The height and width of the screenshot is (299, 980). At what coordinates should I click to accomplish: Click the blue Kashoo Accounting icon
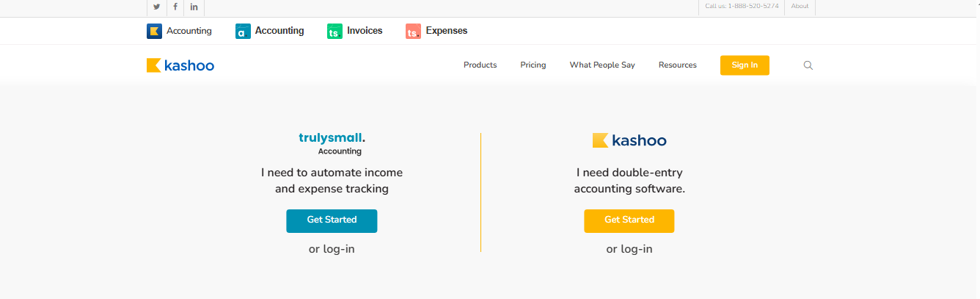[x=154, y=31]
